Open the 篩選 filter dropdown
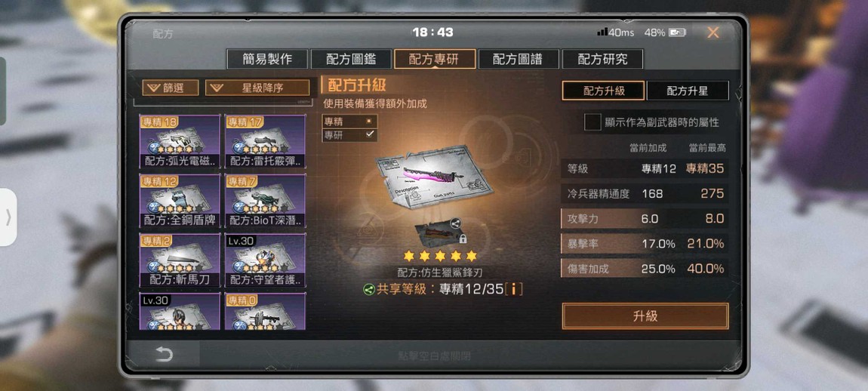Viewport: 868px width, 391px height. click(171, 88)
